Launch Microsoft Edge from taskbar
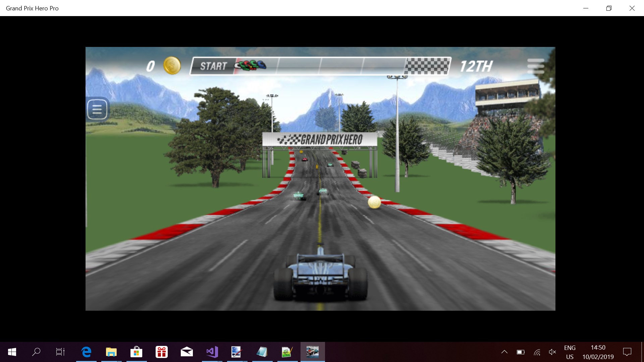This screenshot has height=362, width=644. (86, 352)
